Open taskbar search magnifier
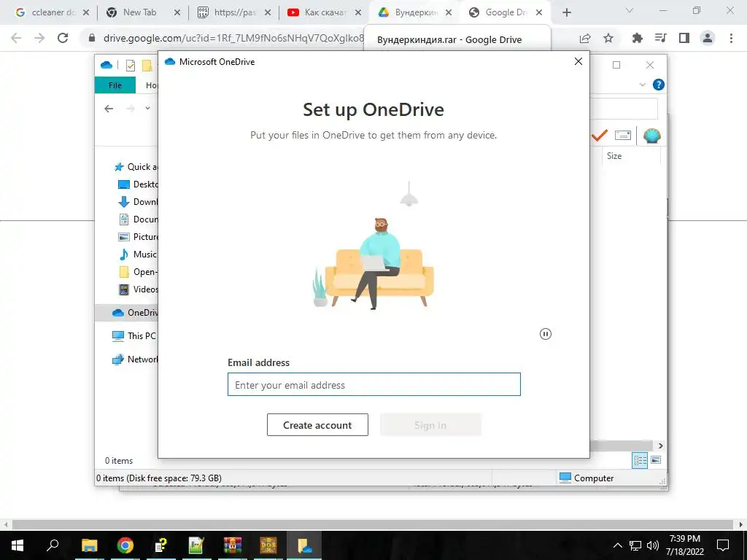 (x=53, y=545)
